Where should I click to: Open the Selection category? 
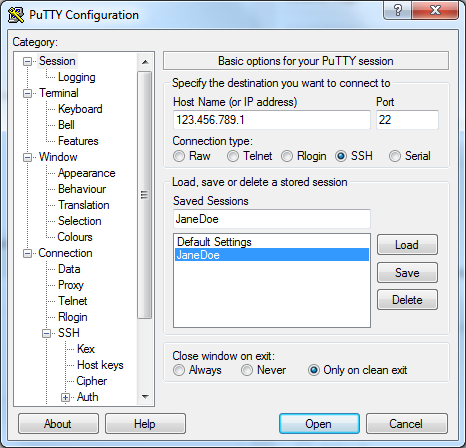point(80,221)
